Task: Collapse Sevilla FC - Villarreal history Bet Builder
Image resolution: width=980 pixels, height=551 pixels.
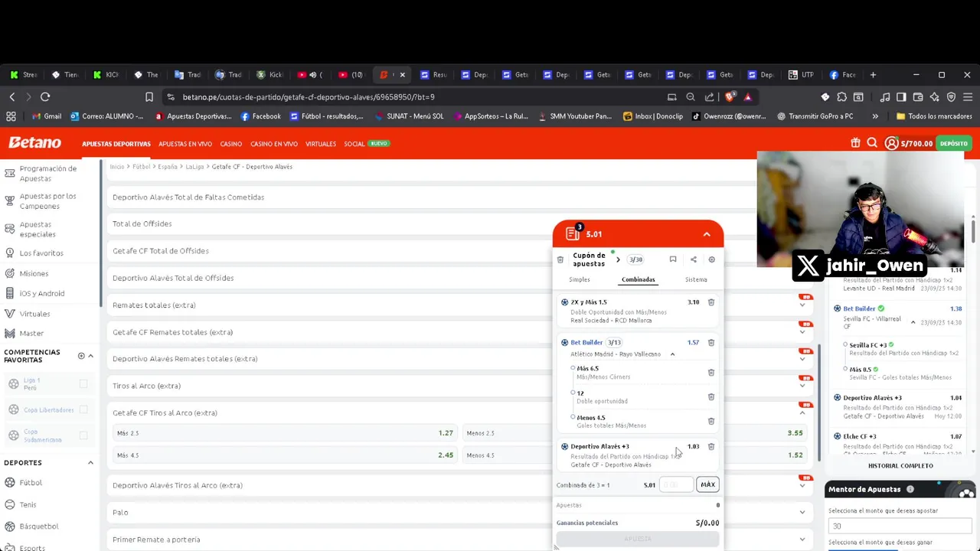Action: pos(913,323)
